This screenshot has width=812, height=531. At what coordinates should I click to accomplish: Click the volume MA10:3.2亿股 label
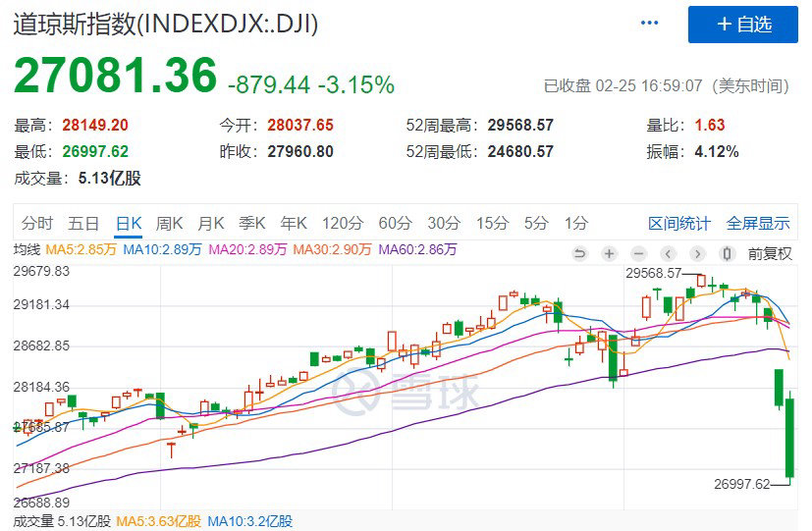click(x=250, y=521)
